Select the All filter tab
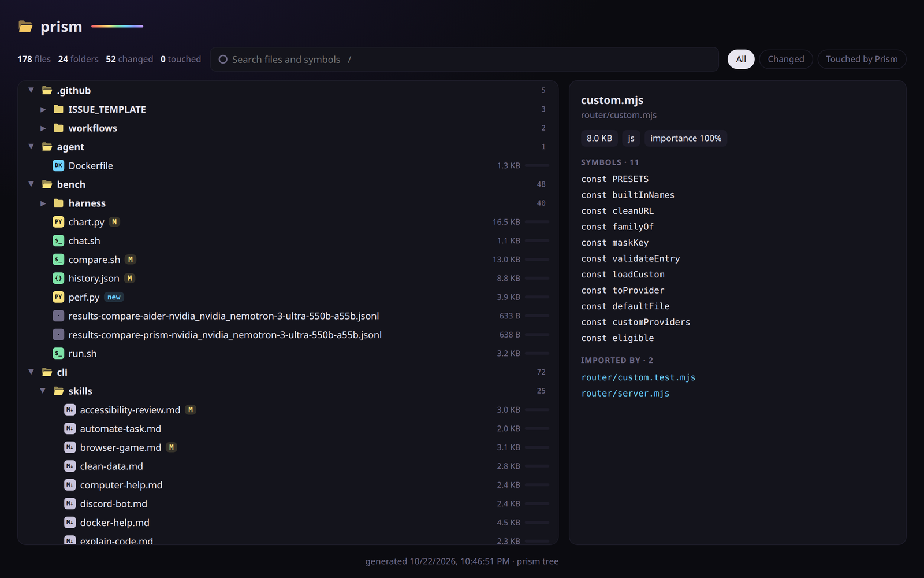Image resolution: width=924 pixels, height=578 pixels. [741, 60]
